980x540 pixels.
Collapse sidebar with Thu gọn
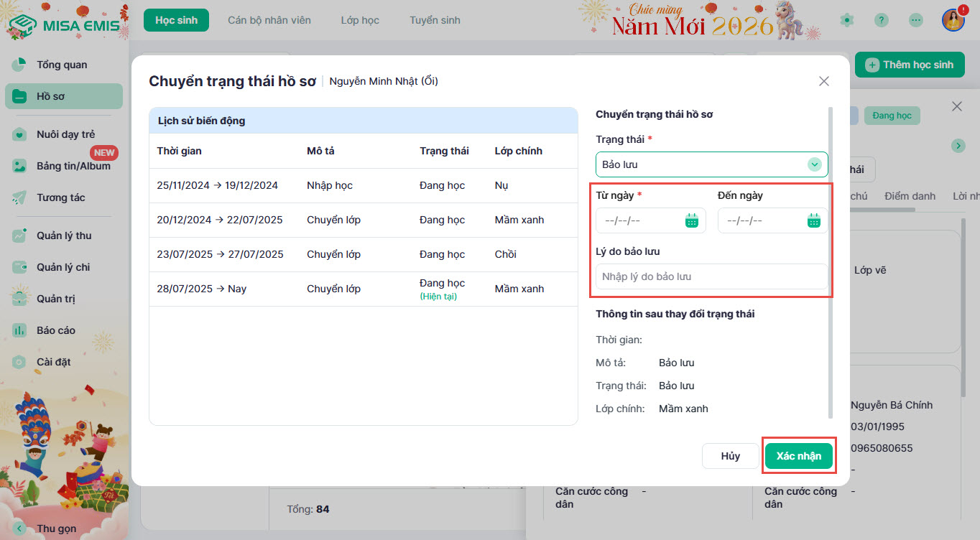click(47, 529)
